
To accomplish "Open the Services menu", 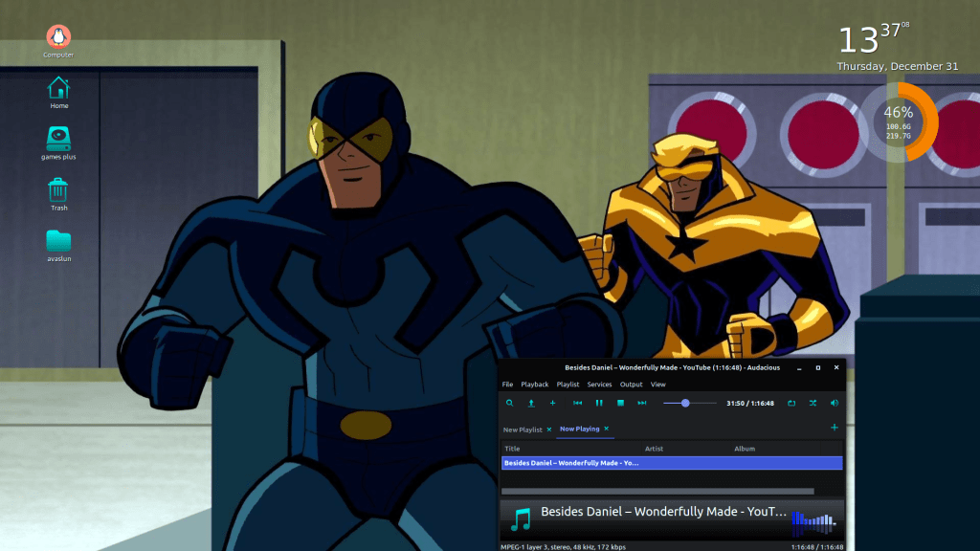I will (x=599, y=385).
